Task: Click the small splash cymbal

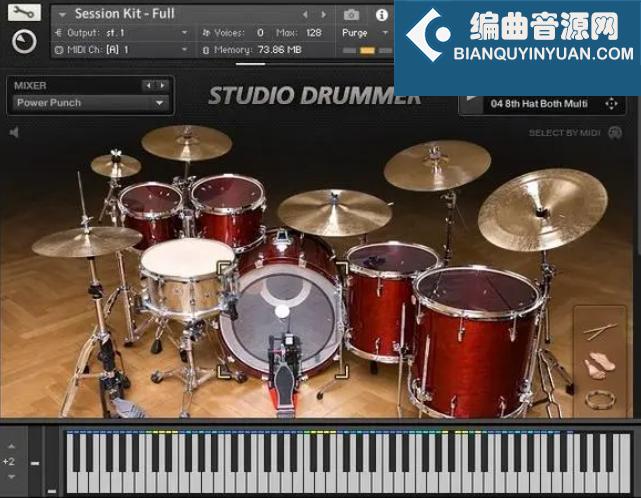Action: click(x=116, y=165)
